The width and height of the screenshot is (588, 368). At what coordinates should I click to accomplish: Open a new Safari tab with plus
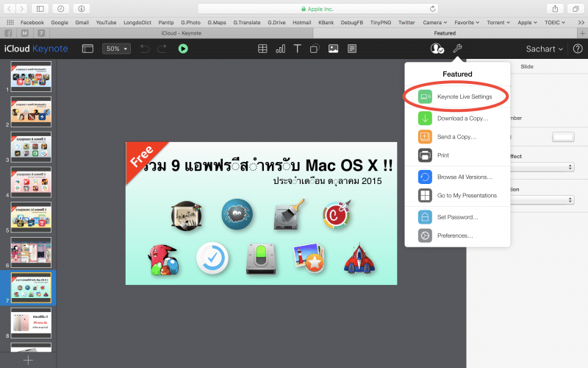coord(582,33)
